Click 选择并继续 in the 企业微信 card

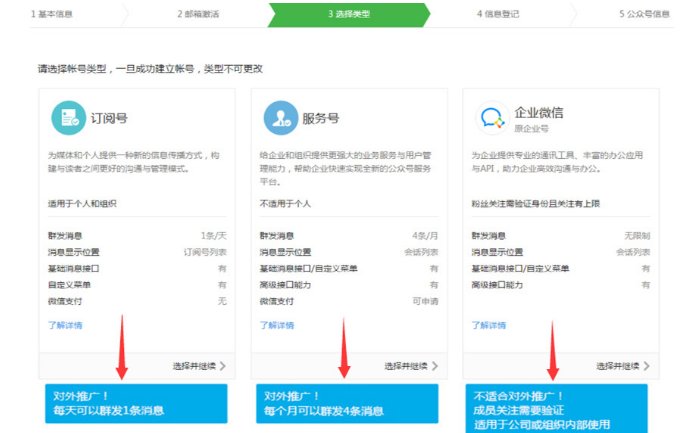click(x=617, y=366)
